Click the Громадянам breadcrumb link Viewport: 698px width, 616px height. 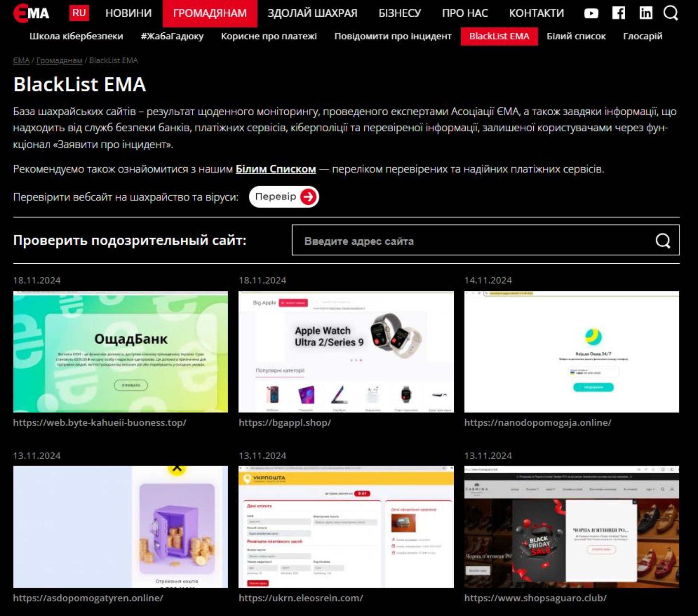click(x=59, y=60)
